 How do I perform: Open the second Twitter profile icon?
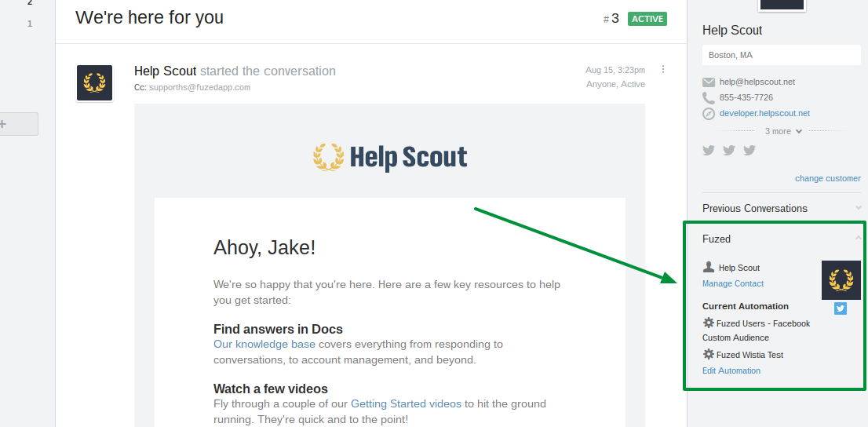click(729, 150)
